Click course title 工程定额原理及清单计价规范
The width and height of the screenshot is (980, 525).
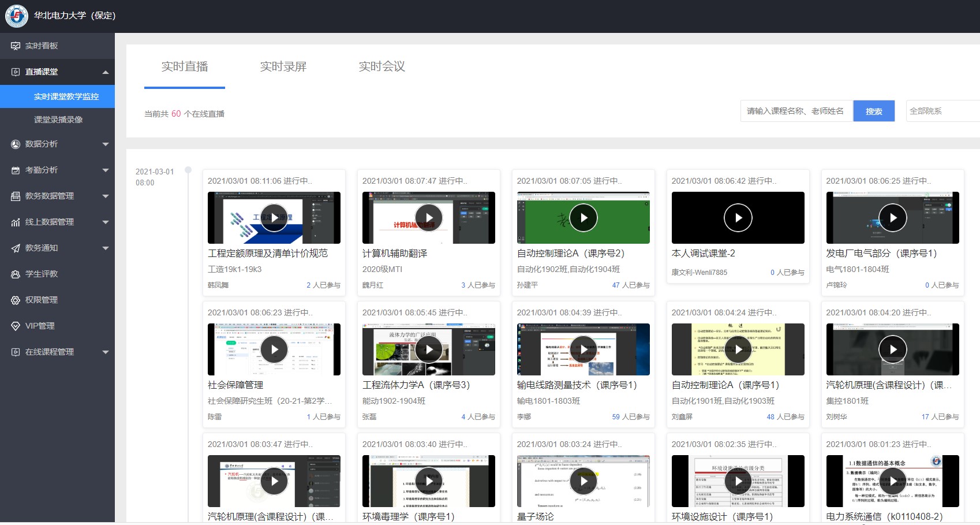pos(268,254)
